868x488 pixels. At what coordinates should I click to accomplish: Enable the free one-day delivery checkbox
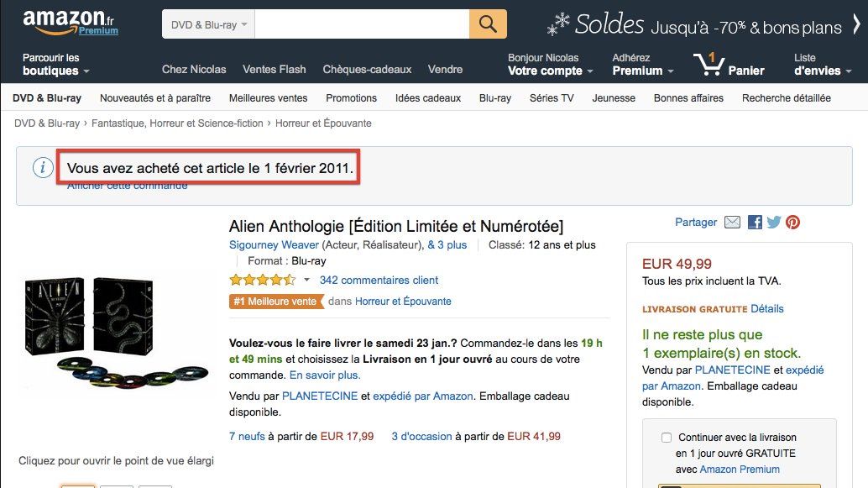click(x=667, y=438)
